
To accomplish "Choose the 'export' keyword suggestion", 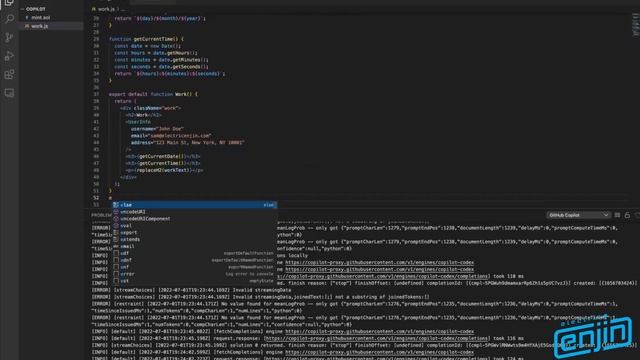I will point(195,233).
